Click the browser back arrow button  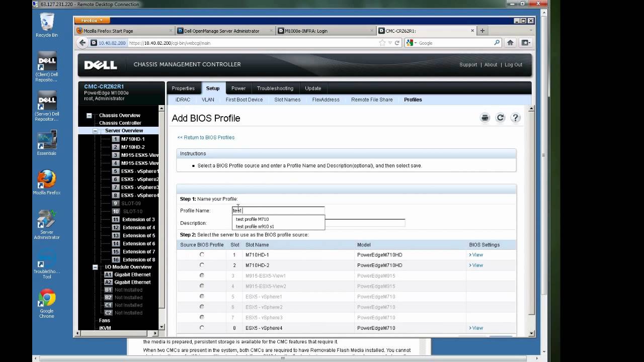pos(83,43)
